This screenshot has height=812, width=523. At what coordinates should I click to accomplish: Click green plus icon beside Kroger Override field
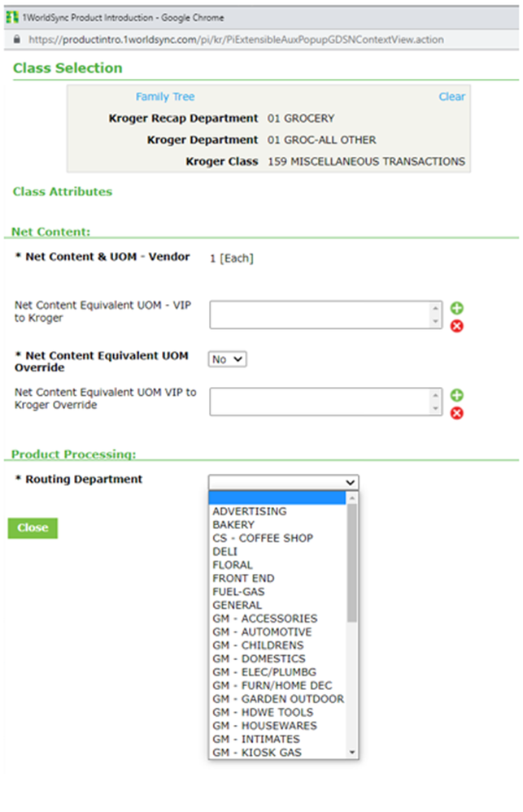point(456,396)
